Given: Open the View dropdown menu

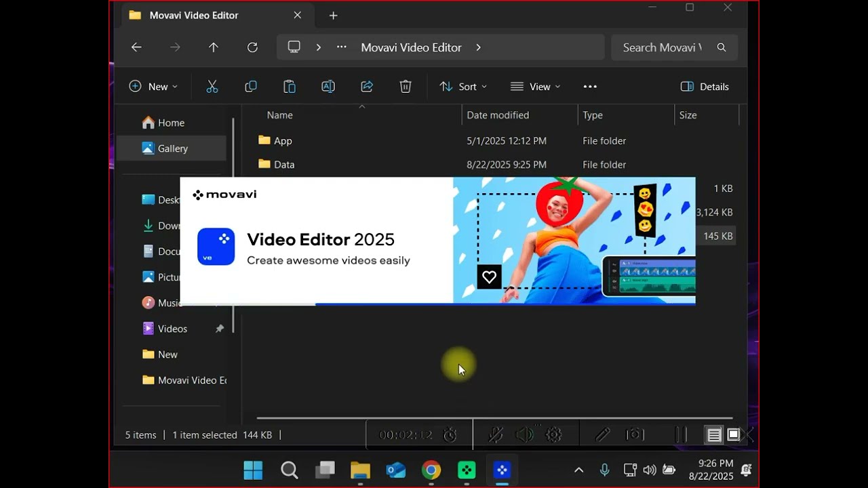Looking at the screenshot, I should point(536,86).
